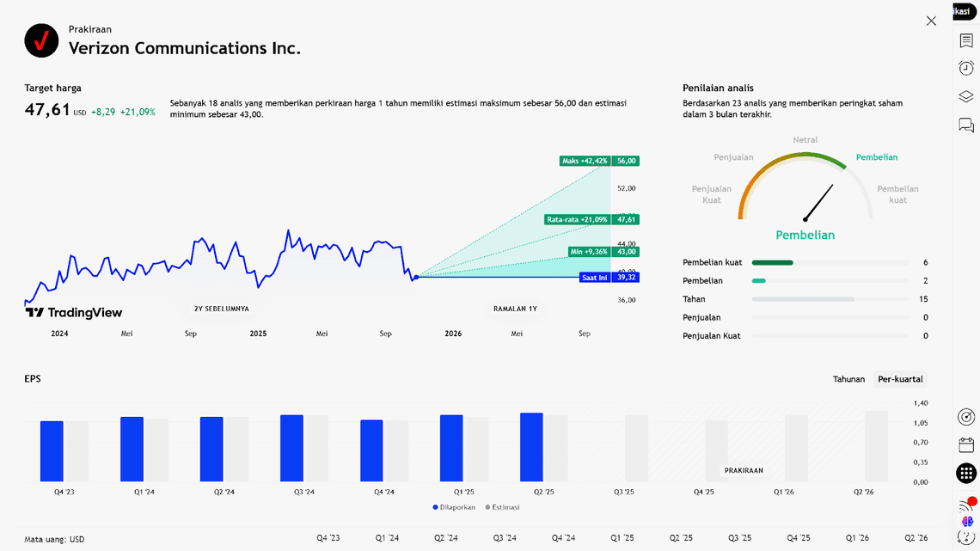
Task: Click the Maks 56,00 price target label
Action: (x=599, y=161)
